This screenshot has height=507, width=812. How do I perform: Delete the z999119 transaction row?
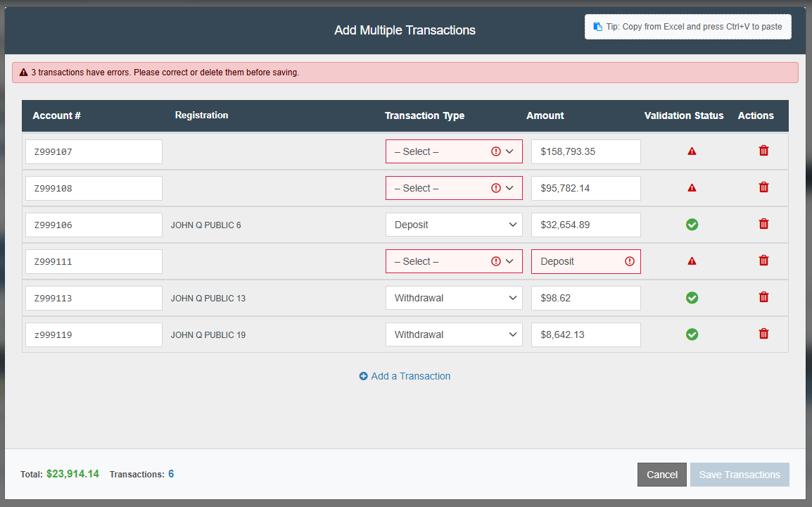point(763,334)
